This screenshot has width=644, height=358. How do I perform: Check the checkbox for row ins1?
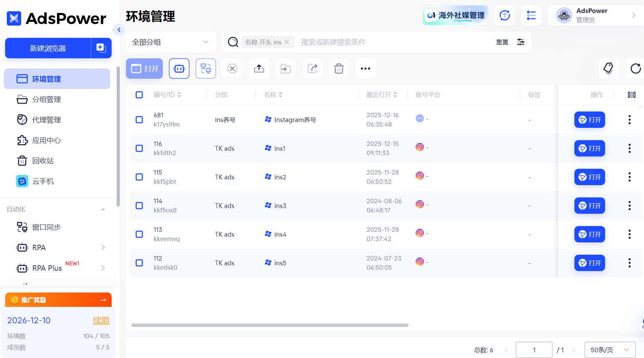coord(139,149)
